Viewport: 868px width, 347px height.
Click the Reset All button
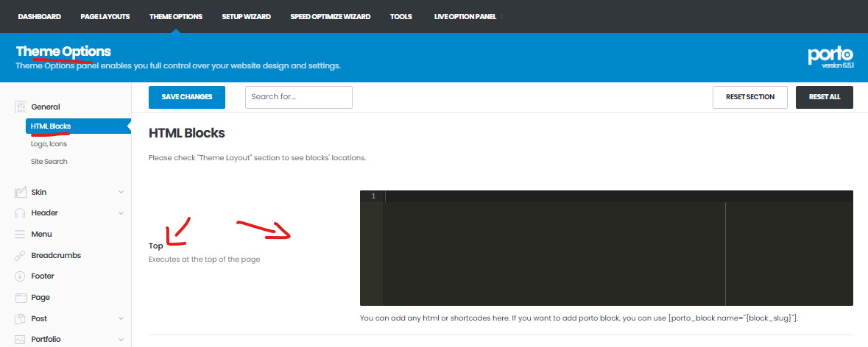[x=825, y=97]
